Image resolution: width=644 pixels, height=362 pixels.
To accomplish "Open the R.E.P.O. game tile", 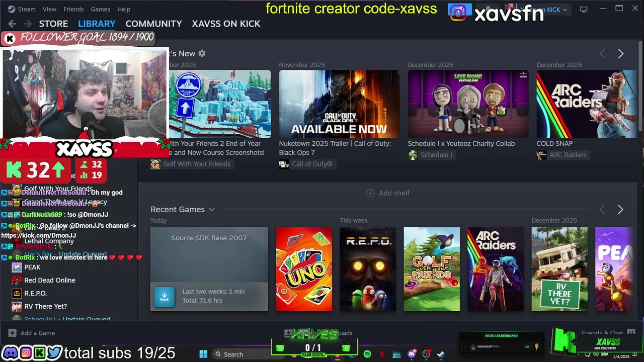I will [367, 269].
